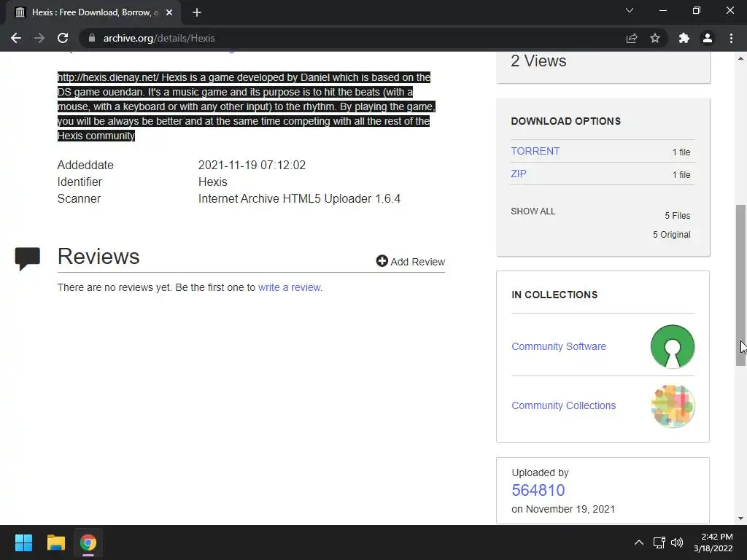This screenshot has width=747, height=560.
Task: Click the Identifier value Hexis
Action: [x=212, y=182]
